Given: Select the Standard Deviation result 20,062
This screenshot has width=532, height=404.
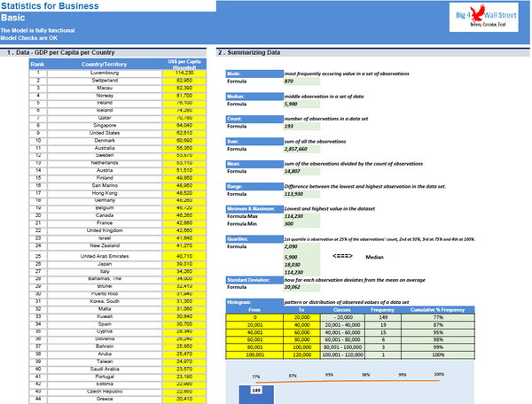Looking at the screenshot, I should [301, 287].
